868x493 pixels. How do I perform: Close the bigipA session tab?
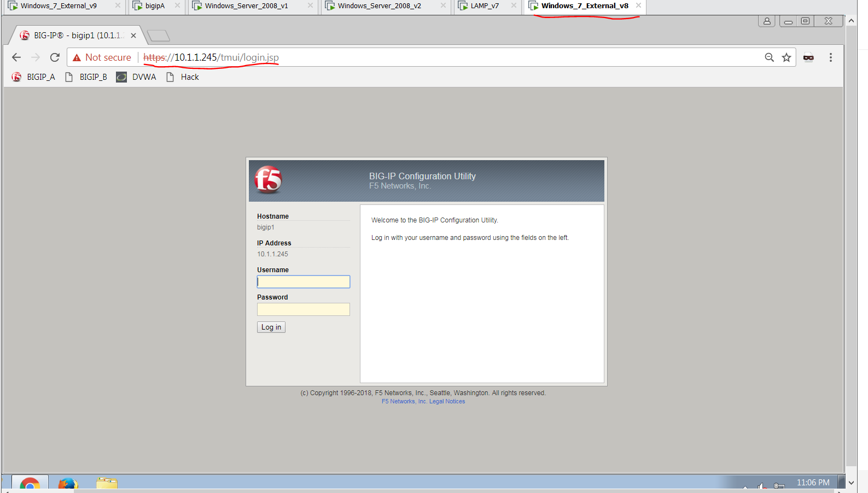click(177, 5)
